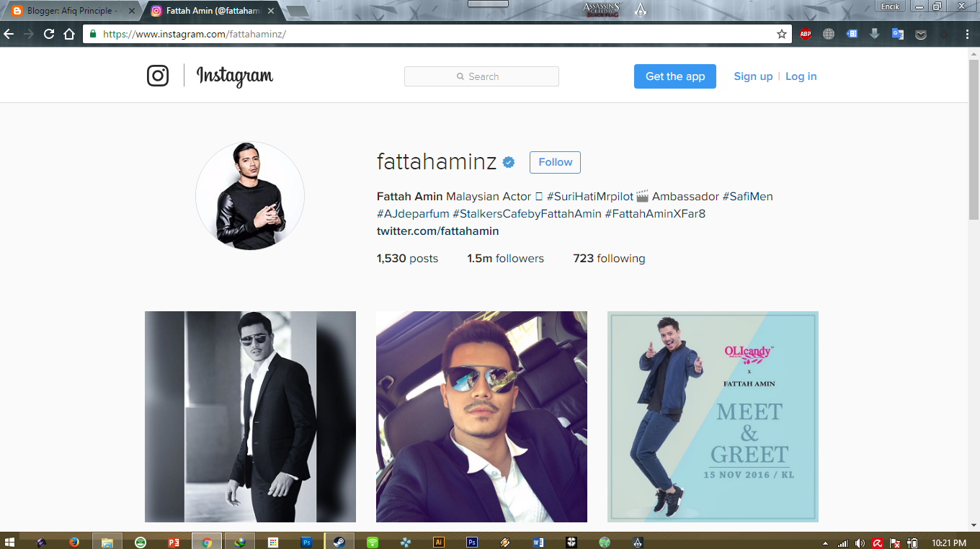Viewport: 980px width, 549px height.
Task: Open the OLIcandy Meet & Greet post
Action: [713, 416]
